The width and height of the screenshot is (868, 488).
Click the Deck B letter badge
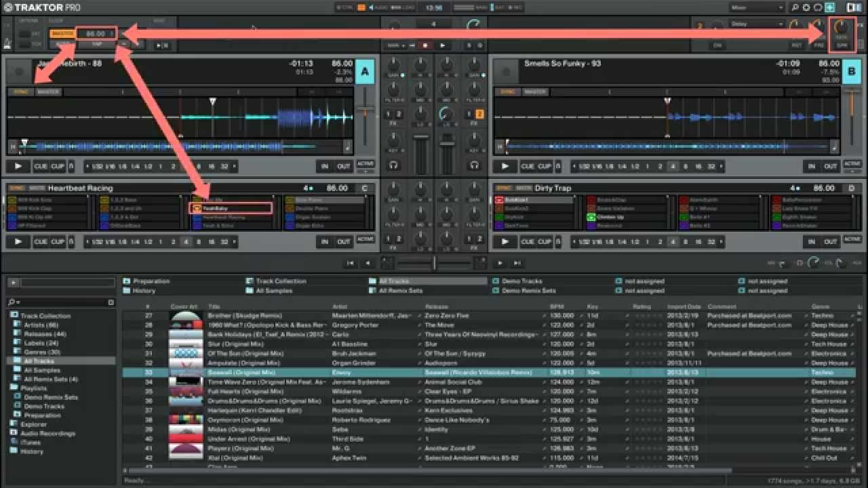pyautogui.click(x=852, y=72)
